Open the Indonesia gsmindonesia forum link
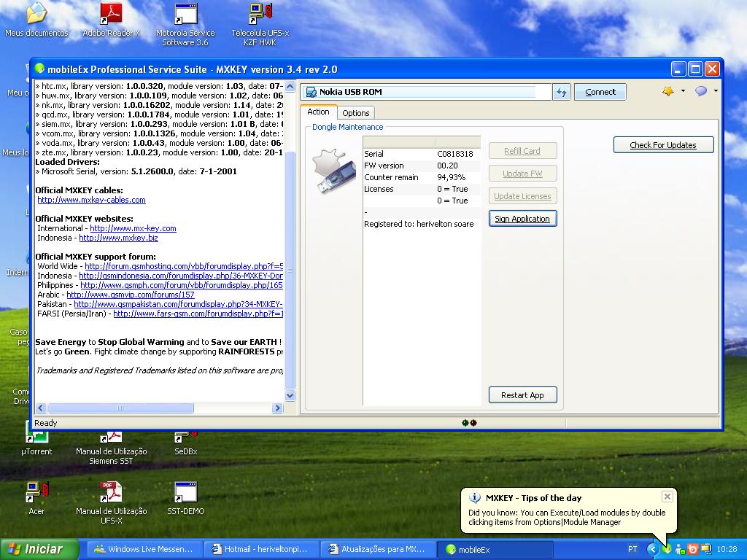Image resolution: width=747 pixels, height=560 pixels. point(181,276)
